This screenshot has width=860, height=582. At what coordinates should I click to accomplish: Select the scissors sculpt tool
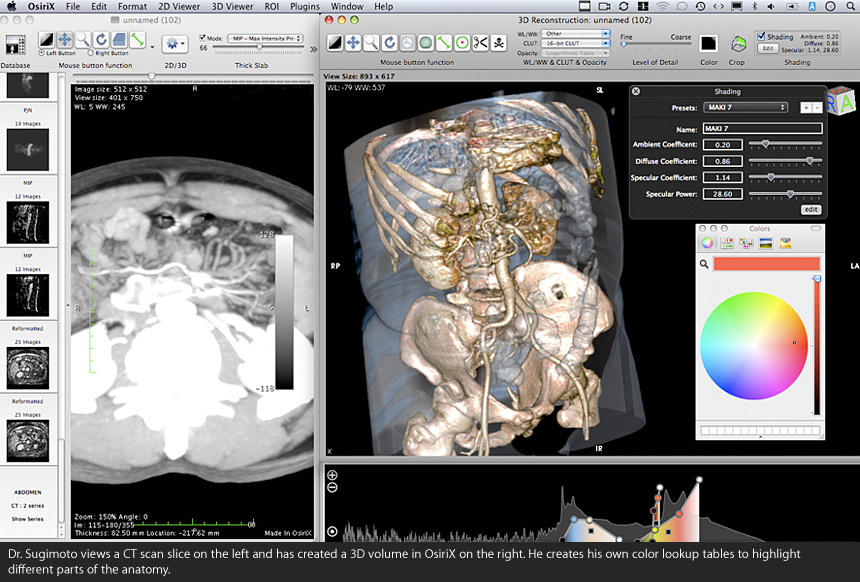coord(480,43)
